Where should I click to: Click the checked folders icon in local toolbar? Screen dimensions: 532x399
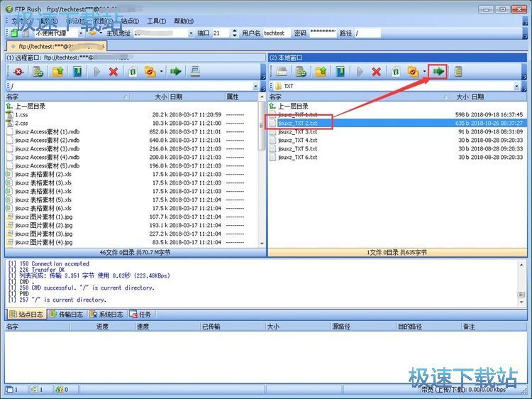(413, 72)
